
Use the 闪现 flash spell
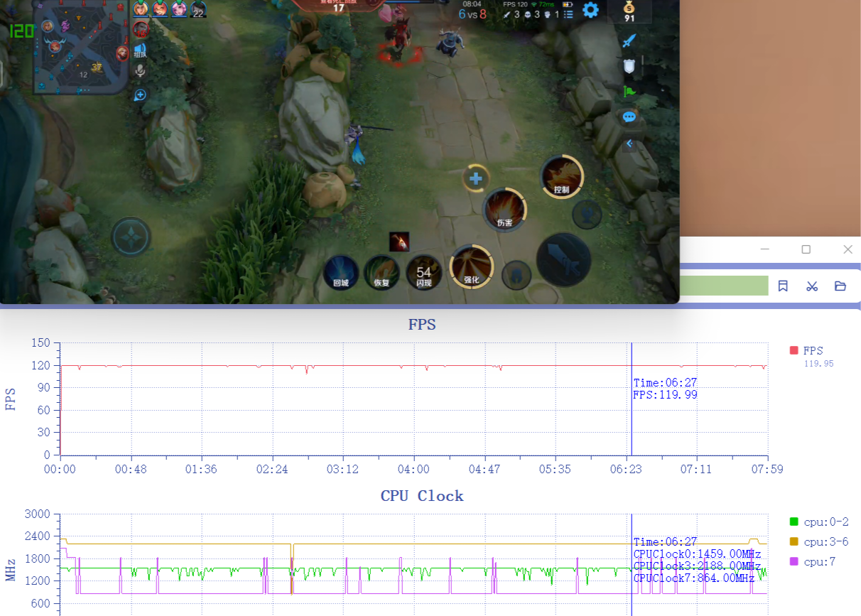(x=424, y=274)
